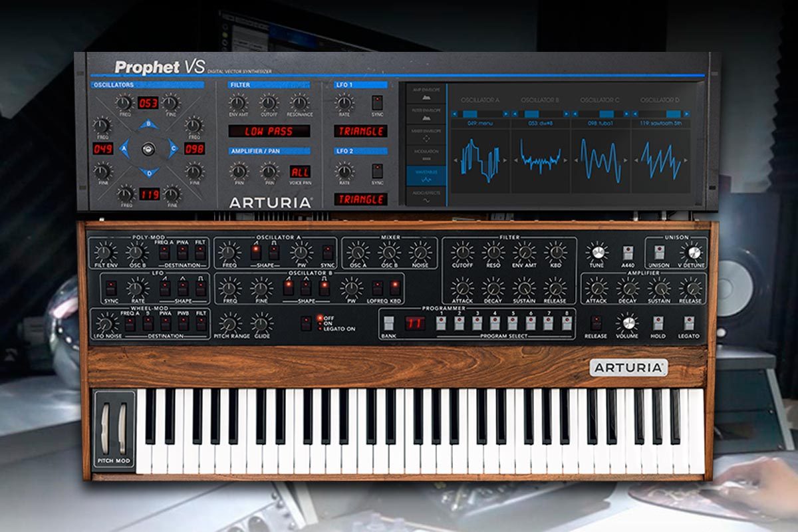Toggle Oscillator A Sync switch
The image size is (798, 532).
(328, 253)
